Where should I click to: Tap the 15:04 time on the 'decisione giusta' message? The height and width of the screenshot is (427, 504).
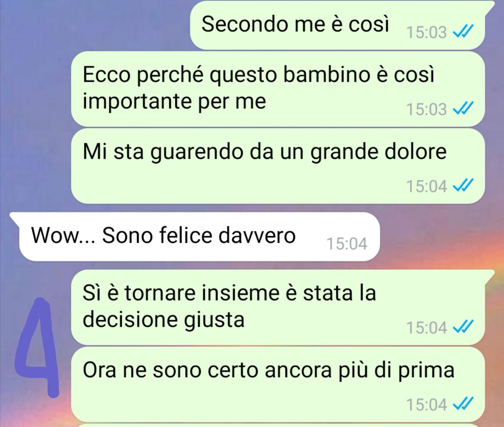point(427,328)
